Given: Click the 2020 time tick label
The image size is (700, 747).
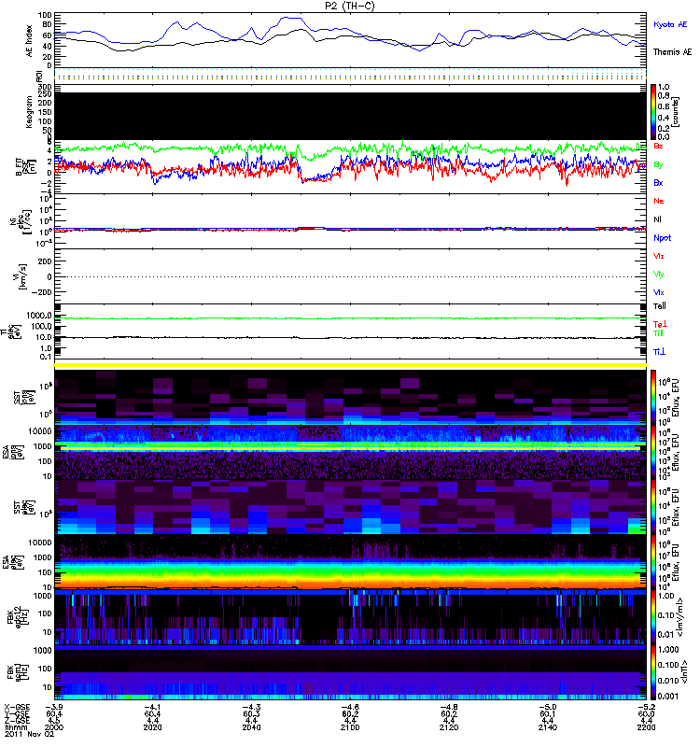Looking at the screenshot, I should (x=152, y=727).
